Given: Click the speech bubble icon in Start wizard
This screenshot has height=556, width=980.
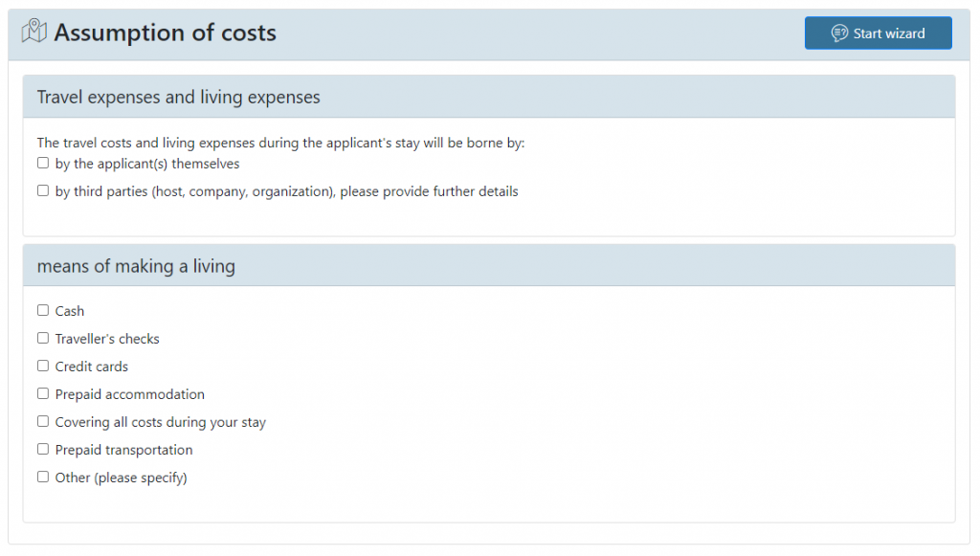Looking at the screenshot, I should click(839, 33).
